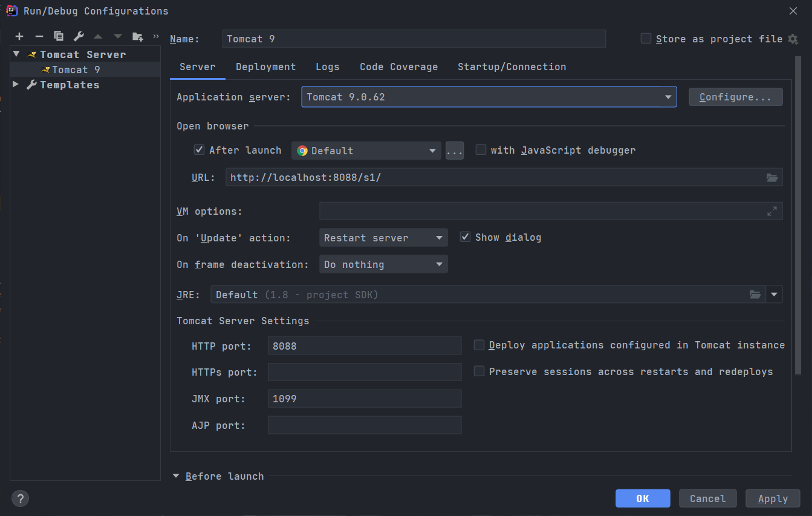Viewport: 812px width, 516px height.
Task: Remove the selected configuration
Action: (39, 36)
